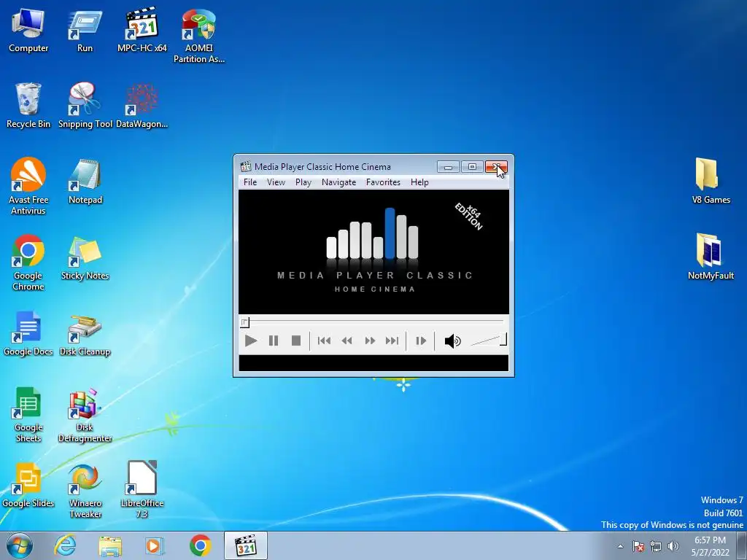
Task: Select the Computer desktop icon
Action: [x=28, y=31]
